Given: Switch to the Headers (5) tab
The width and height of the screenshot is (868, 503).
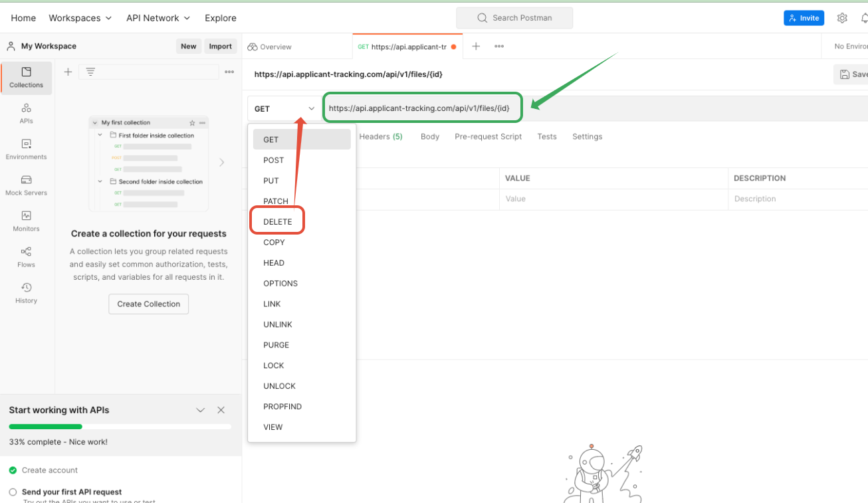Looking at the screenshot, I should pyautogui.click(x=381, y=136).
